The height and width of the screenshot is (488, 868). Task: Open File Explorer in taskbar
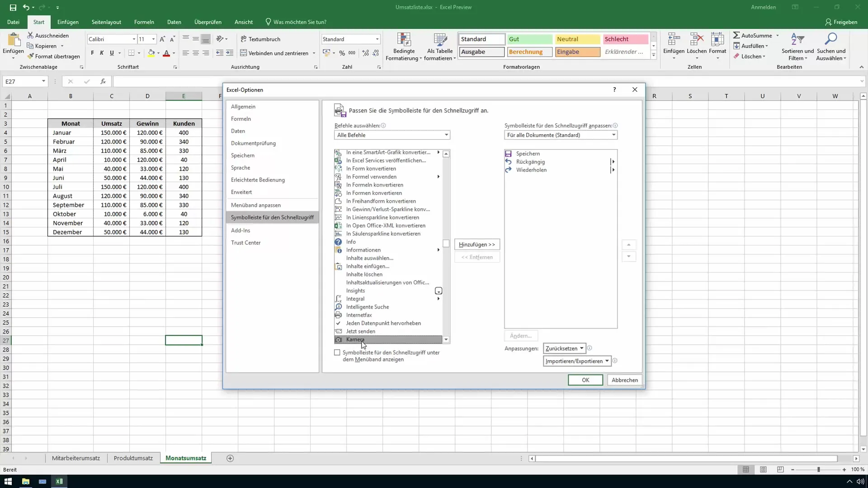(x=25, y=481)
